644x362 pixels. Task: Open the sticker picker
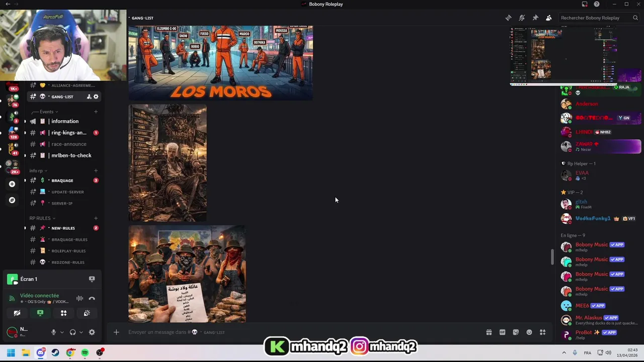[516, 332]
